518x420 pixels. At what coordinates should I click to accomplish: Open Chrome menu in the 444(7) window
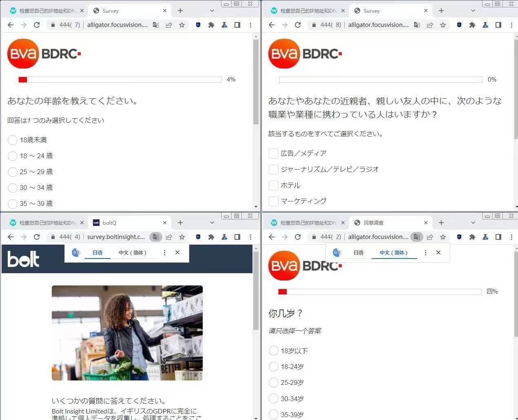(x=250, y=25)
